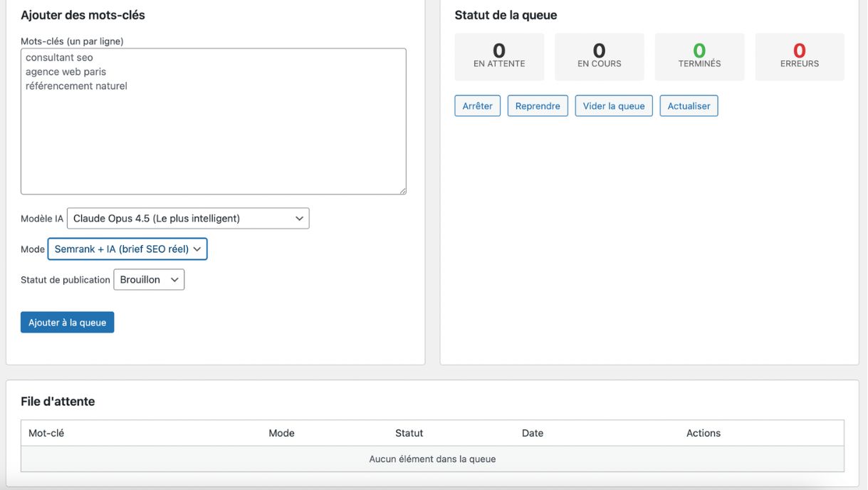868x490 pixels.
Task: Click the textarea resize handle corner
Action: 402,190
